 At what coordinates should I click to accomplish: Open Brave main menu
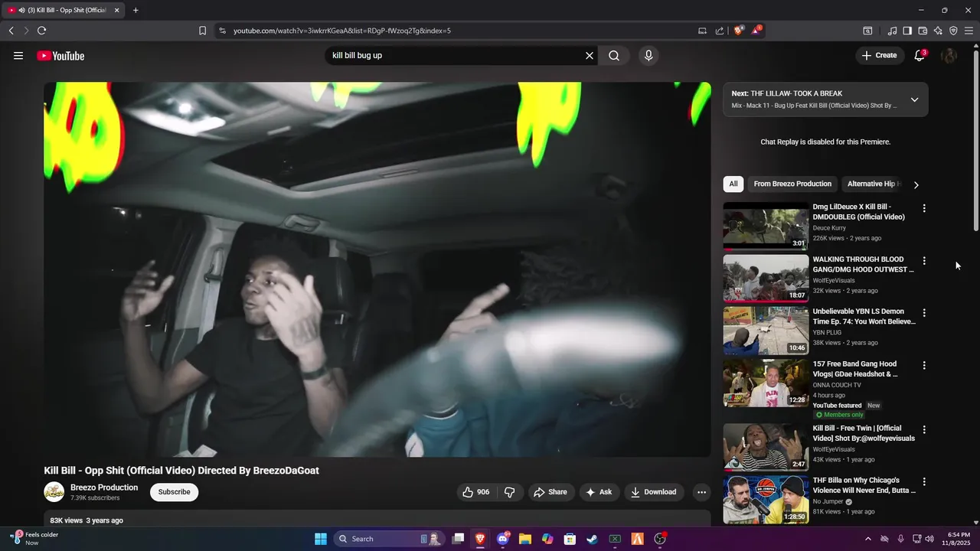pos(969,31)
